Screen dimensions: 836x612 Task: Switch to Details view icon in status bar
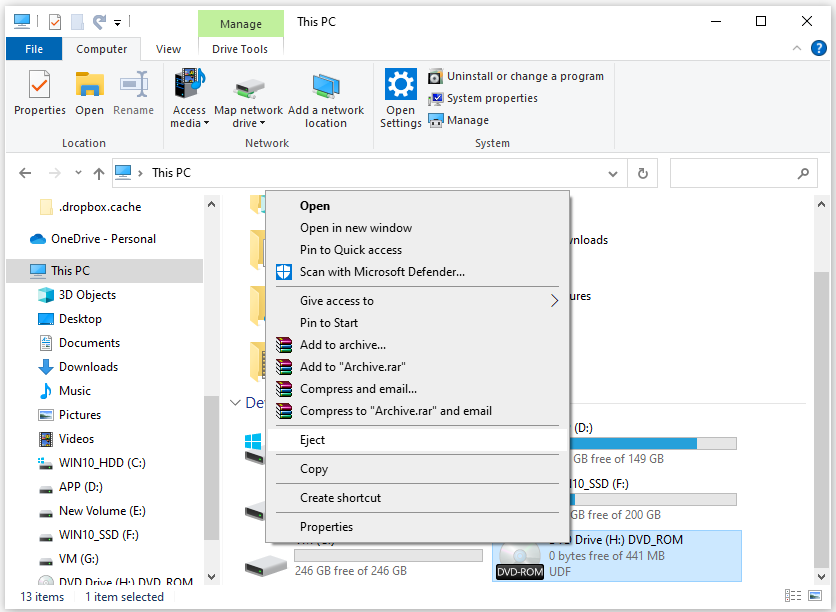tap(793, 595)
